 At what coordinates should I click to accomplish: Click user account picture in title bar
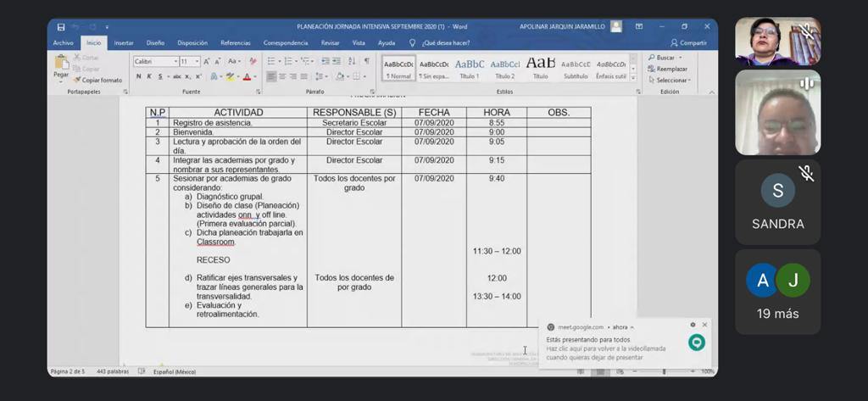(616, 26)
